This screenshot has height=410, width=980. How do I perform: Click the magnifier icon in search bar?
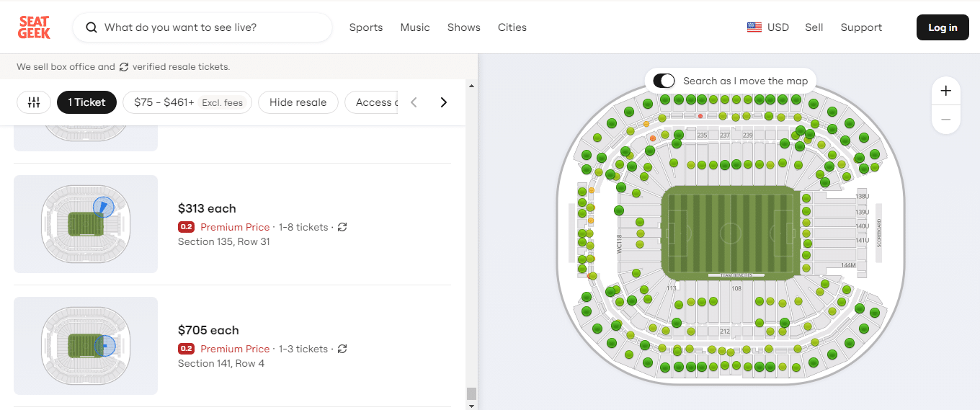point(92,27)
